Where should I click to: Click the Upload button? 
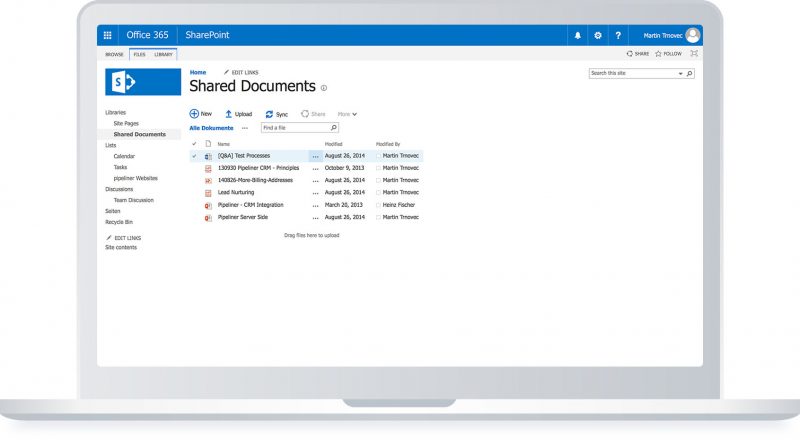[x=238, y=114]
